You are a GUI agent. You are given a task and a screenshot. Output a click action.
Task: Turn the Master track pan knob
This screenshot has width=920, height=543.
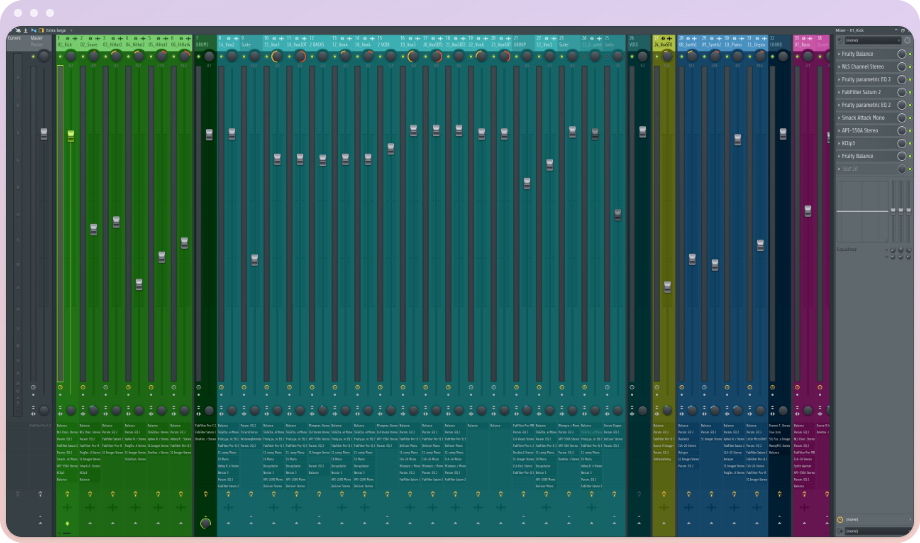43,56
